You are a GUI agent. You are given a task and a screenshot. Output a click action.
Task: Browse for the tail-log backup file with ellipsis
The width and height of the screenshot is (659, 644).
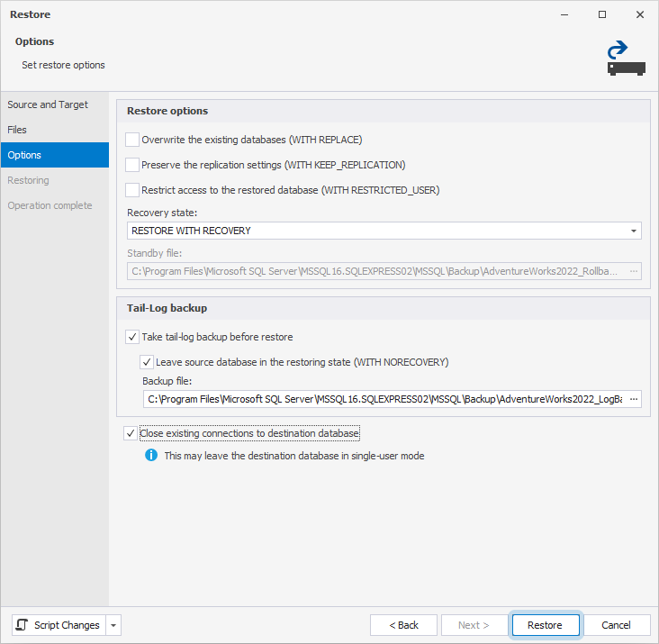point(634,399)
